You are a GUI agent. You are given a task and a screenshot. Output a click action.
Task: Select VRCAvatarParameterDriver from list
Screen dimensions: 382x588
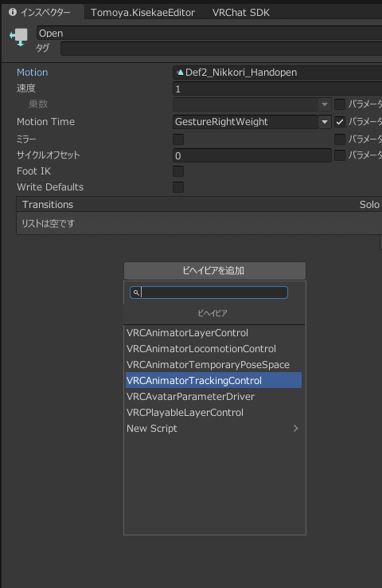(213, 396)
